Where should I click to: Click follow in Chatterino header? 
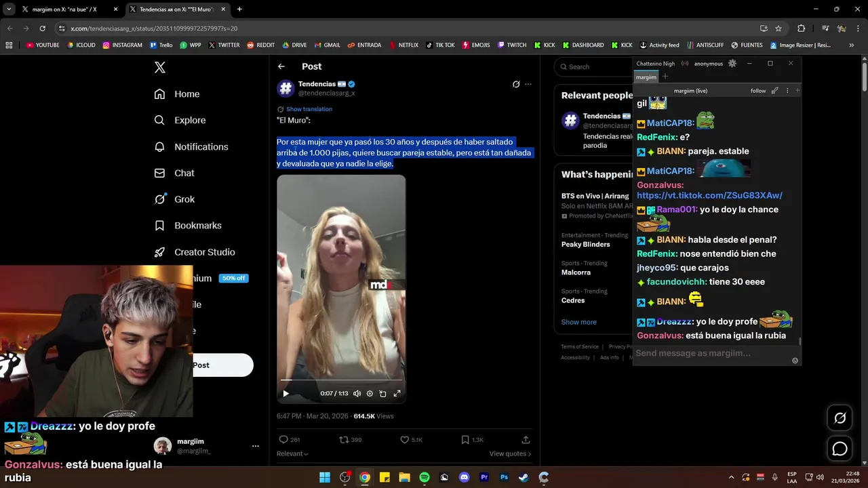tap(758, 91)
